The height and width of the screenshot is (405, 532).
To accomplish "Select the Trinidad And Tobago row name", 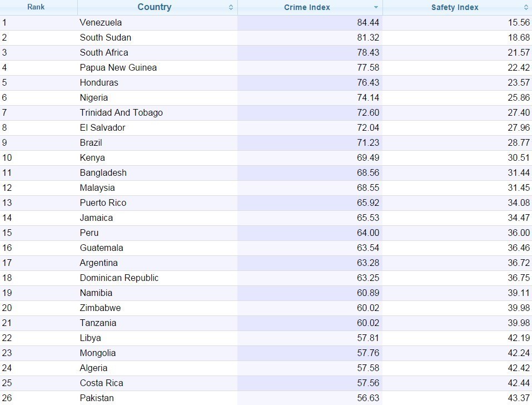I will [121, 113].
